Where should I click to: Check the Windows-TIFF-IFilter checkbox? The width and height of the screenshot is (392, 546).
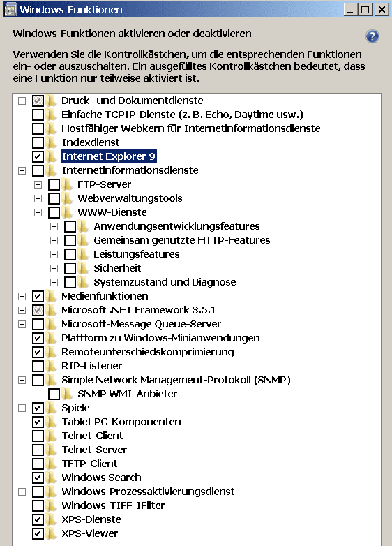pos(38,506)
